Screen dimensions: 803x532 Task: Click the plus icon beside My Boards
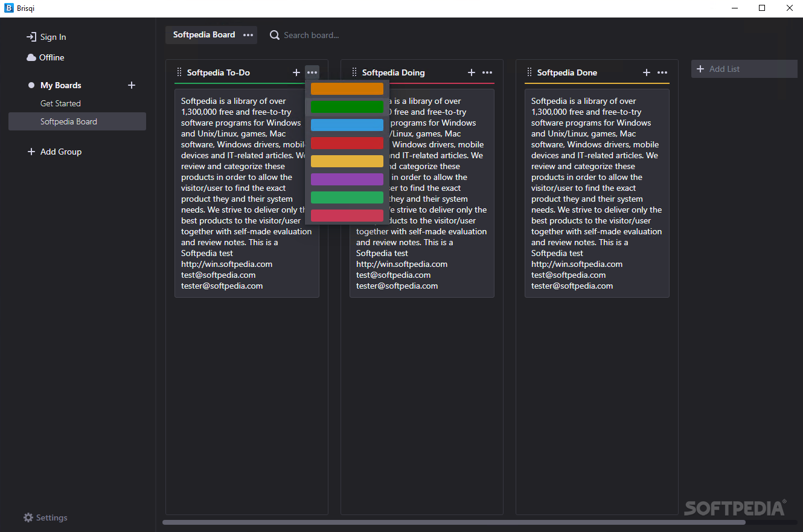point(132,85)
